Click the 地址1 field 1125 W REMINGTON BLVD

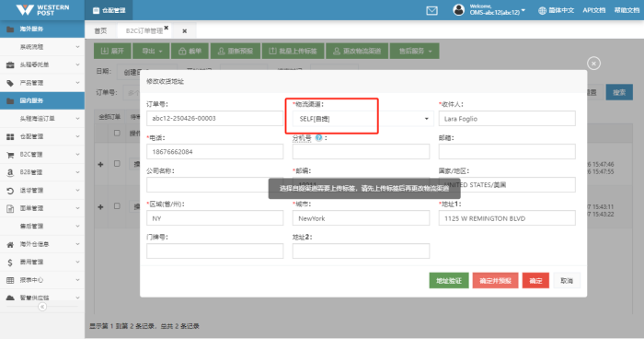coord(507,218)
